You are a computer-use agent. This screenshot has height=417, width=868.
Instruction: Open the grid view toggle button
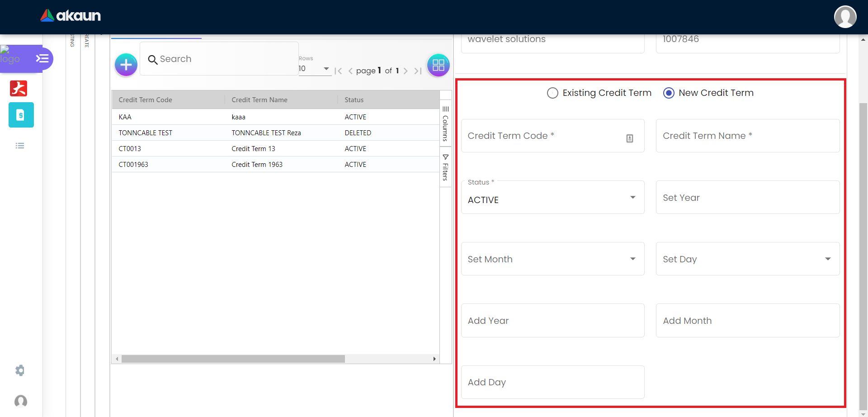pyautogui.click(x=438, y=65)
